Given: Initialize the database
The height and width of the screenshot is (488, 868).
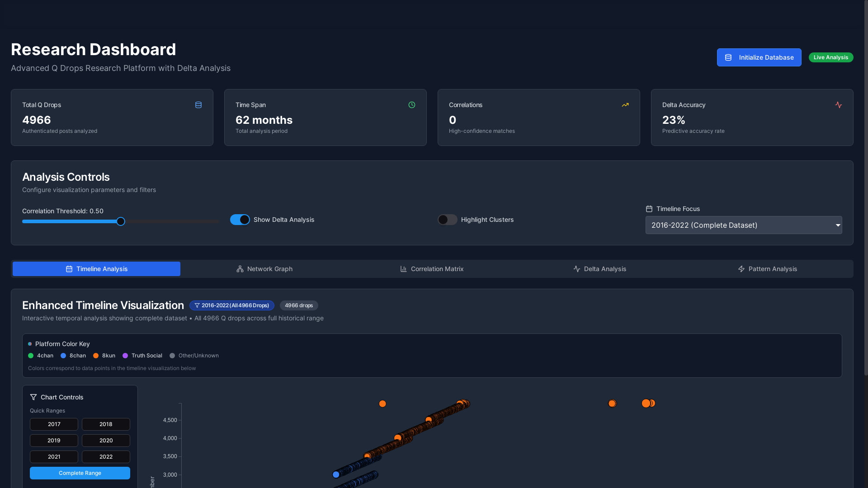Looking at the screenshot, I should [759, 57].
